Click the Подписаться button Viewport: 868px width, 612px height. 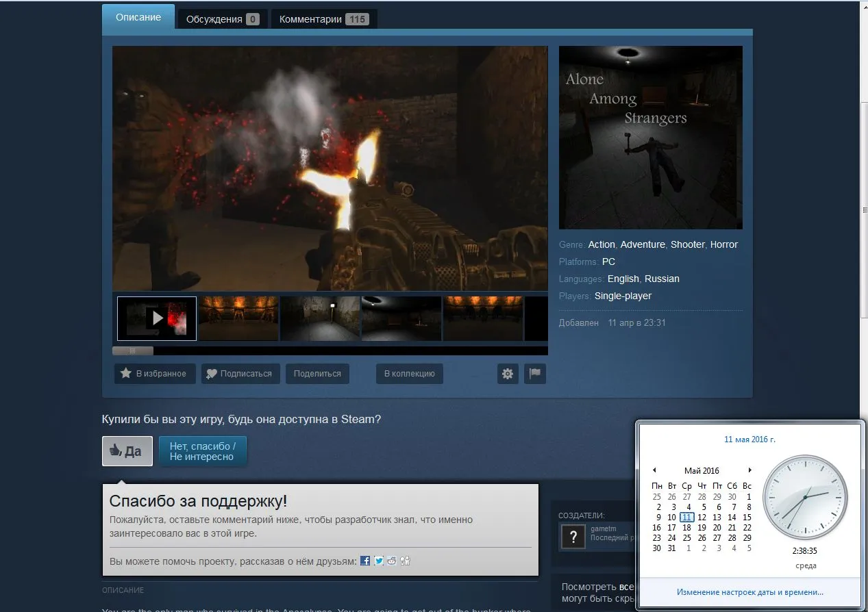tap(240, 374)
